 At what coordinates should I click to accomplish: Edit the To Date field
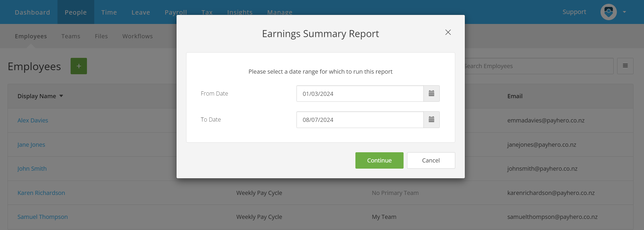click(x=360, y=120)
